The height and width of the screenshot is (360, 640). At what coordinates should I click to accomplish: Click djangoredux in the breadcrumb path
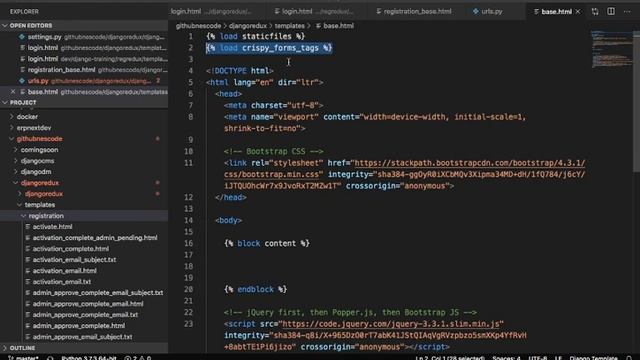point(247,26)
